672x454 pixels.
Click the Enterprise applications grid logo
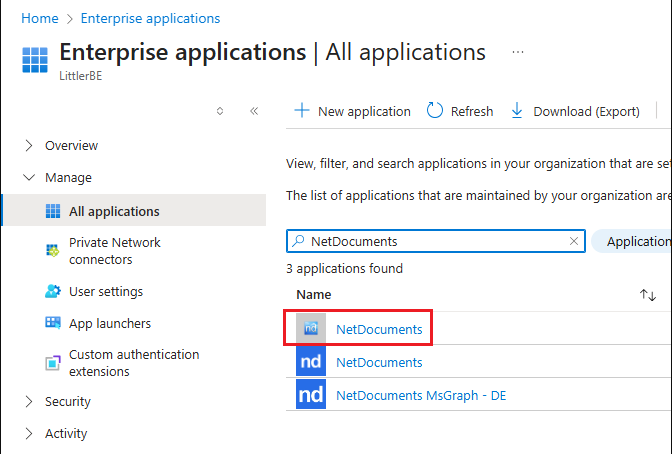[x=35, y=60]
